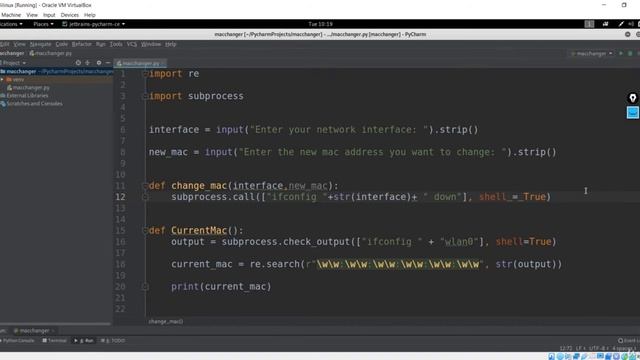Click the Debug bug icon in toolbar
Viewport: 640px width, 360px height.
point(630,53)
